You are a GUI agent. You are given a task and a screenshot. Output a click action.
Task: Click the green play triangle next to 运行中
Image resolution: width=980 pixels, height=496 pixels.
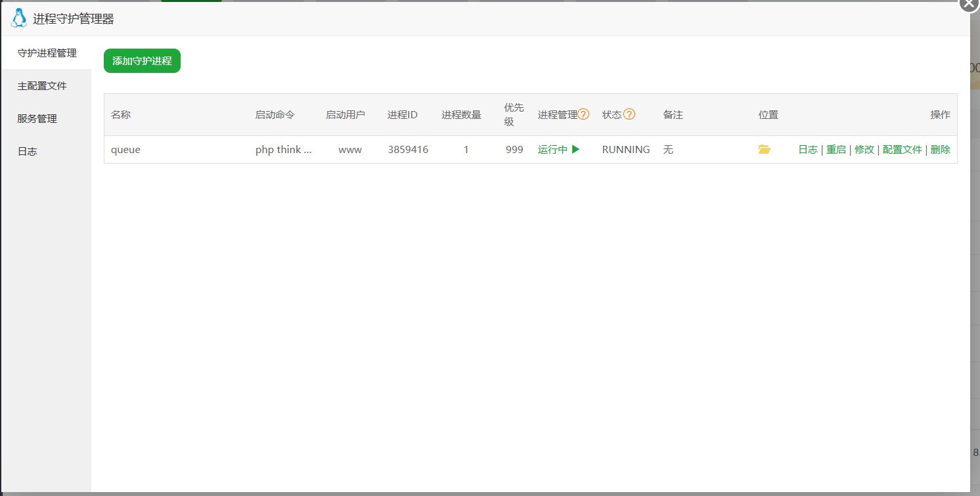(x=576, y=149)
